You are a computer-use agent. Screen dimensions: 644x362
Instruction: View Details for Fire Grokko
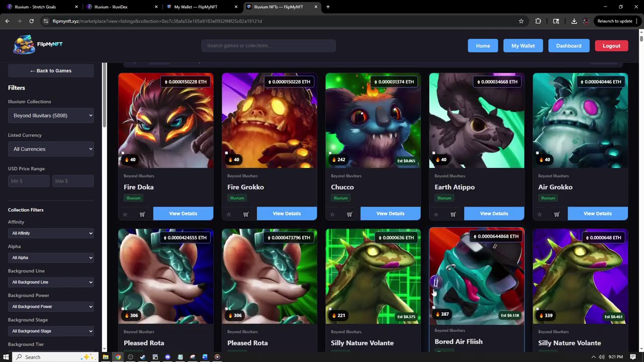(287, 214)
